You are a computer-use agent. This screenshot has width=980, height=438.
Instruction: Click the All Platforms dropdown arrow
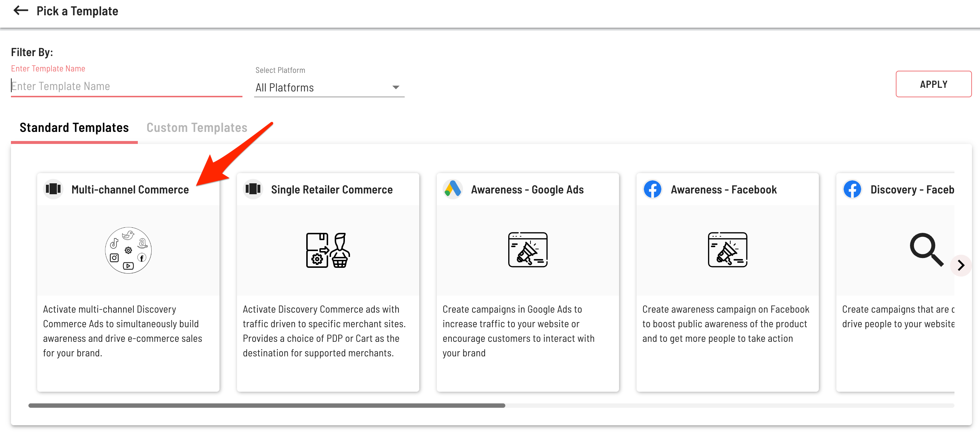pos(396,87)
